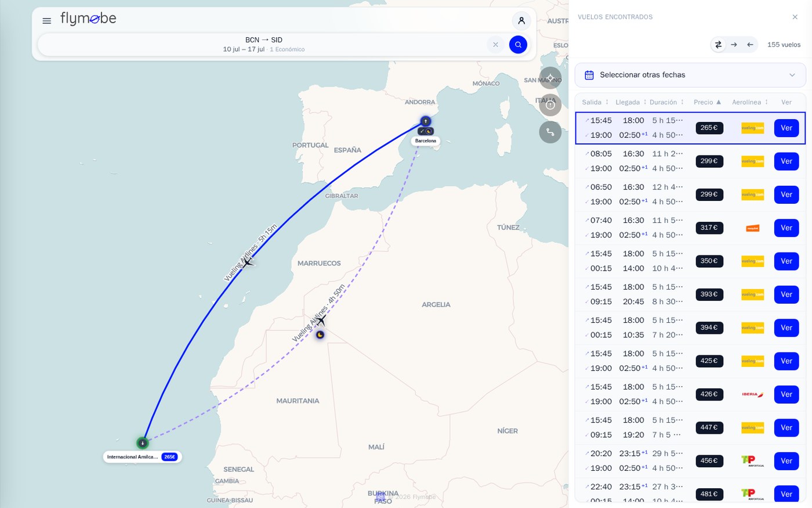Screen dimensions: 812x508
Task: Click the 350 € price badge
Action: tap(709, 261)
